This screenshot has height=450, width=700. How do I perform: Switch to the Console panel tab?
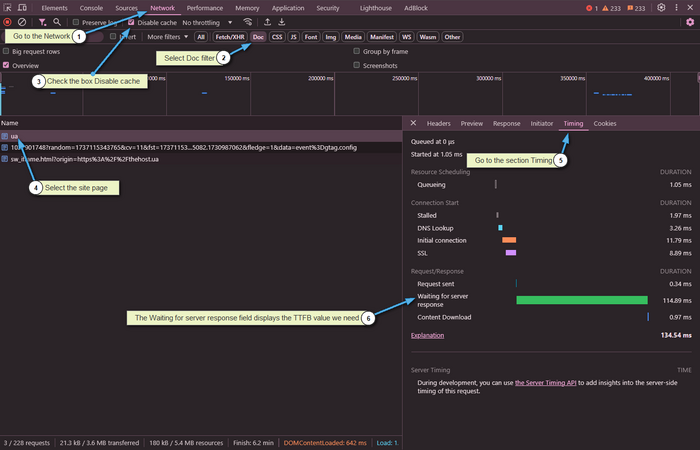(91, 8)
